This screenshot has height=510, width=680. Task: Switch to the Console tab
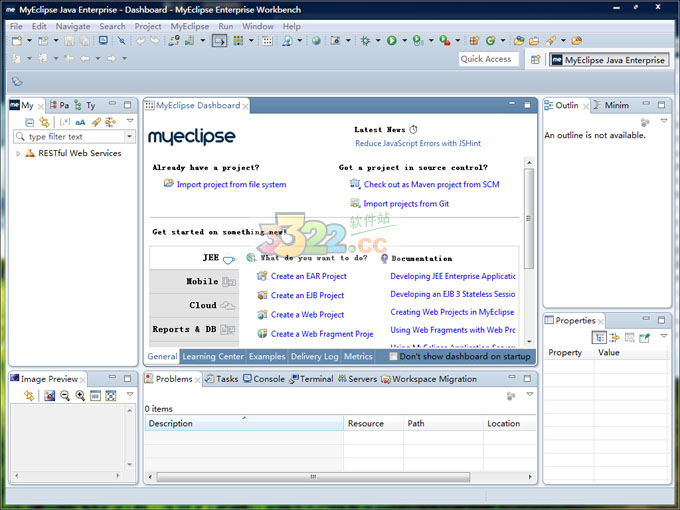(262, 379)
